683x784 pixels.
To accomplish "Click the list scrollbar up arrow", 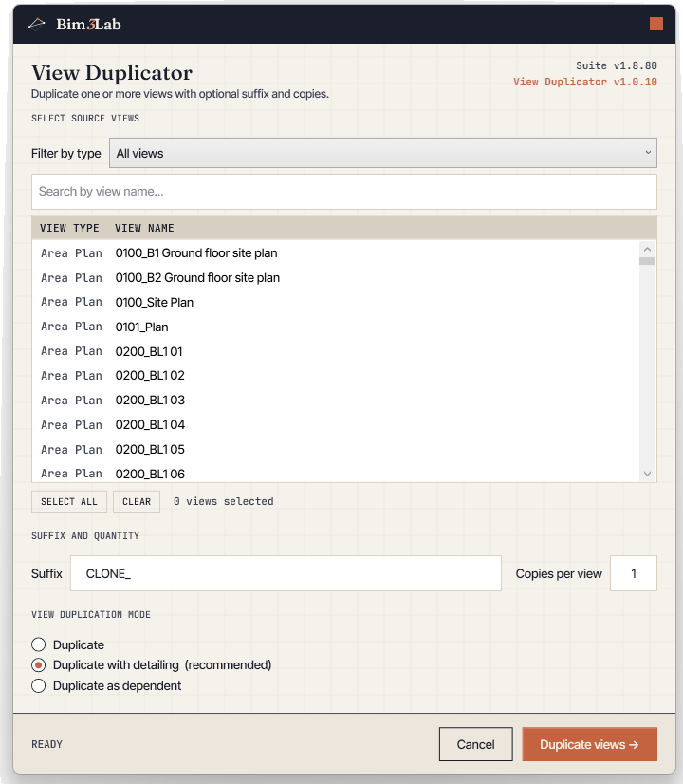I will click(x=647, y=249).
